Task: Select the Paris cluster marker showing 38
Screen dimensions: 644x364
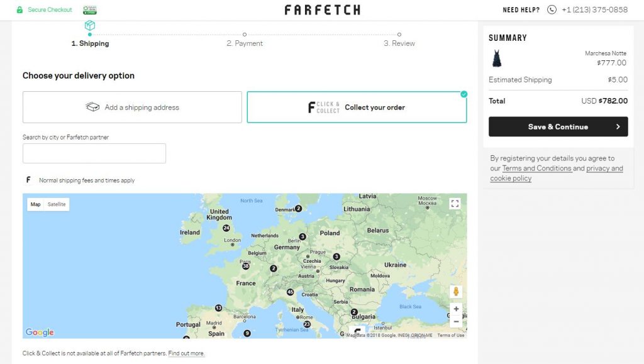Action: tap(246, 266)
